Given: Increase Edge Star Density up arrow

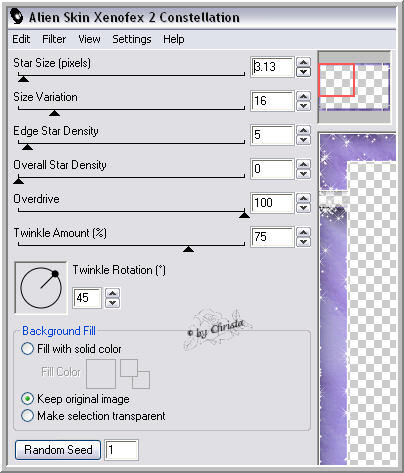Looking at the screenshot, I should click(x=303, y=130).
